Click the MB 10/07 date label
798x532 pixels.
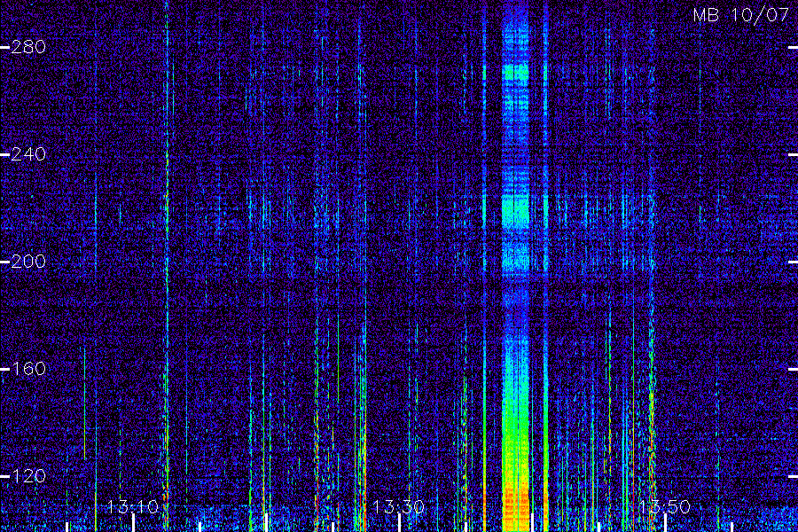[x=741, y=15]
